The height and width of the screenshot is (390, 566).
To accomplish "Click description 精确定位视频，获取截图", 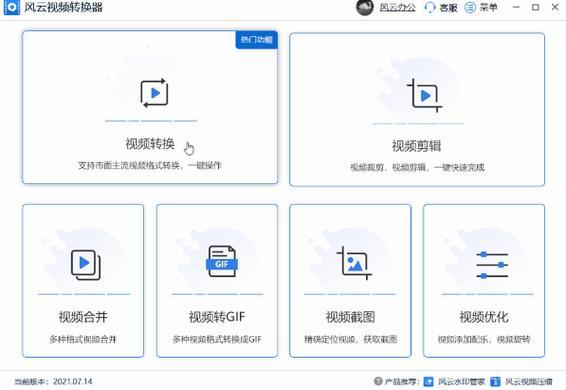I will [x=351, y=339].
